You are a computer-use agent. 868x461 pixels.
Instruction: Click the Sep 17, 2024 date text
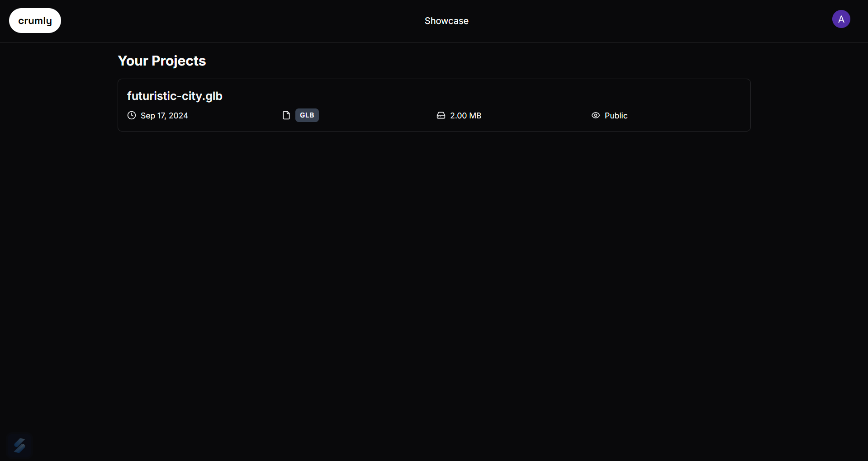click(164, 116)
